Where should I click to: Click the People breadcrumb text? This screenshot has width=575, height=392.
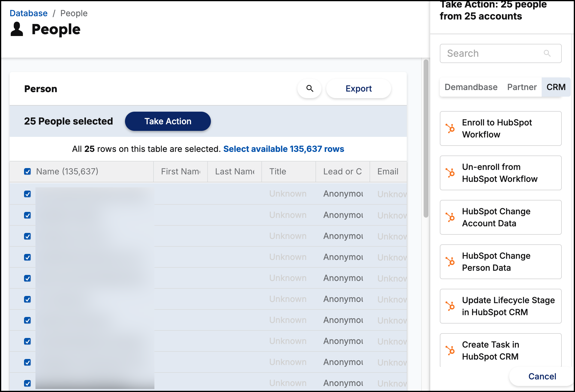click(x=74, y=13)
